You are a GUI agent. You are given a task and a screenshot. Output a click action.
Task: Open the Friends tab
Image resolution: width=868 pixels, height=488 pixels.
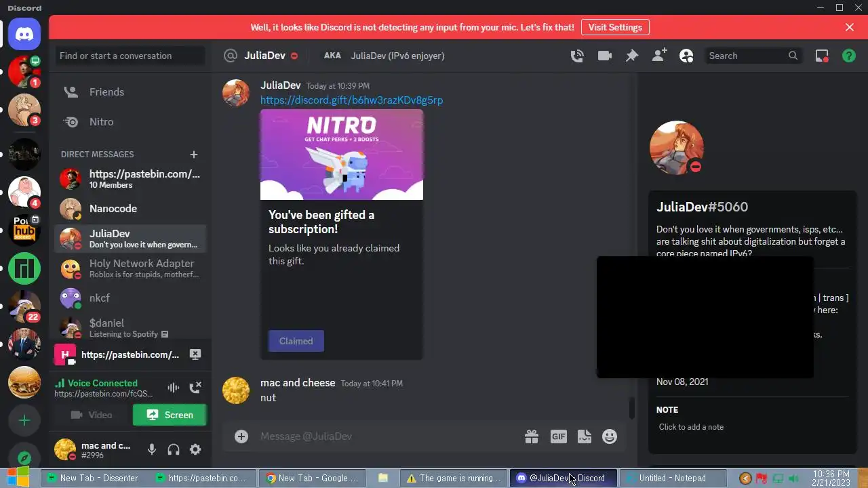click(x=130, y=92)
